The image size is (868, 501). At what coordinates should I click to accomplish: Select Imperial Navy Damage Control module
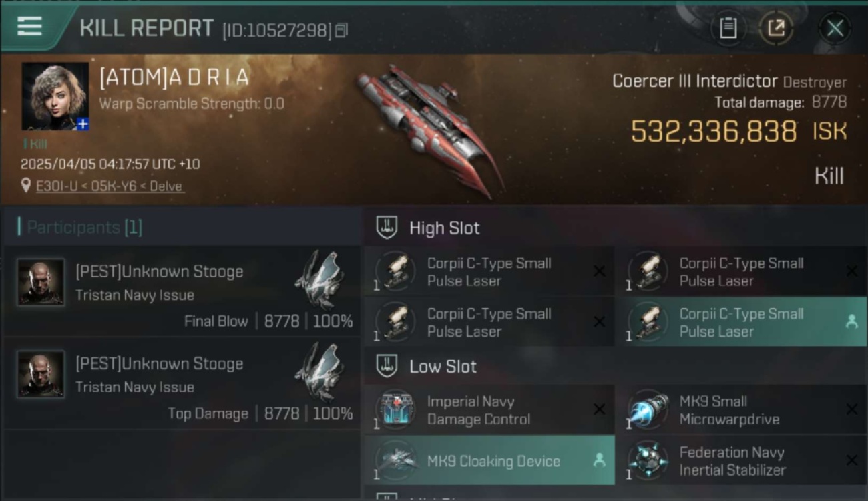[489, 410]
